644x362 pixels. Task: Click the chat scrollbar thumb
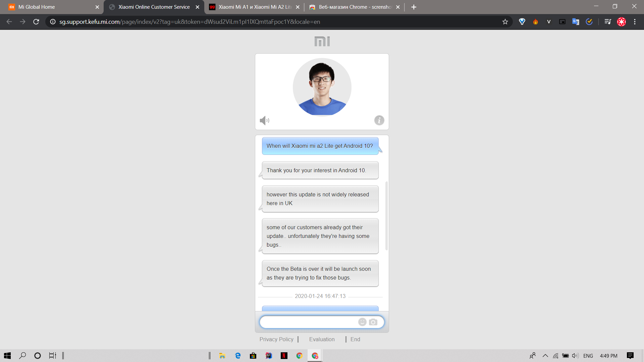pyautogui.click(x=386, y=216)
